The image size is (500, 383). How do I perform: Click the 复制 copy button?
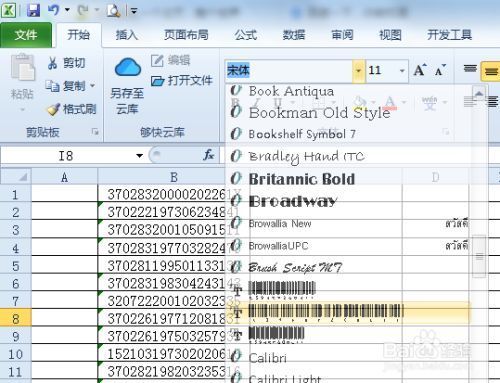point(65,86)
